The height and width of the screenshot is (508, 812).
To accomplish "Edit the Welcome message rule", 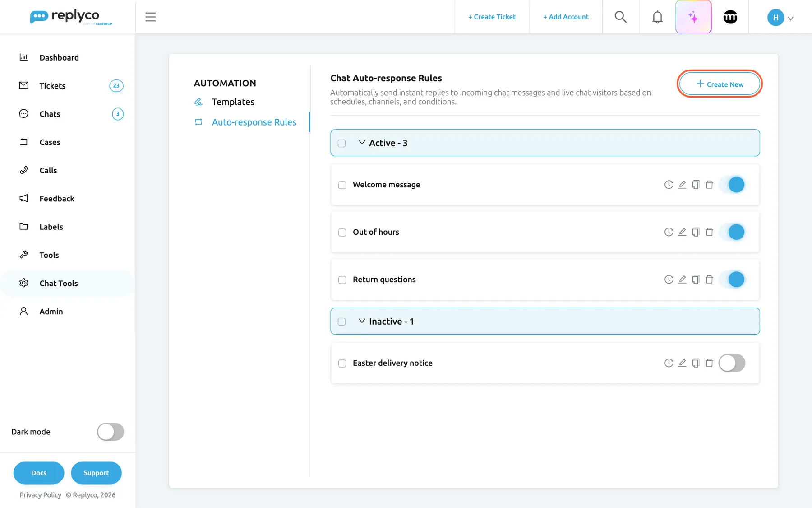I will click(682, 185).
